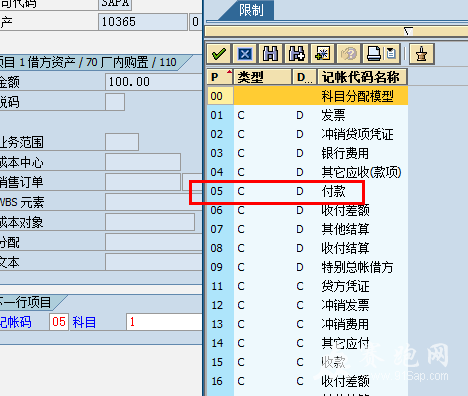Click the 成本对象 input field

click(x=150, y=222)
